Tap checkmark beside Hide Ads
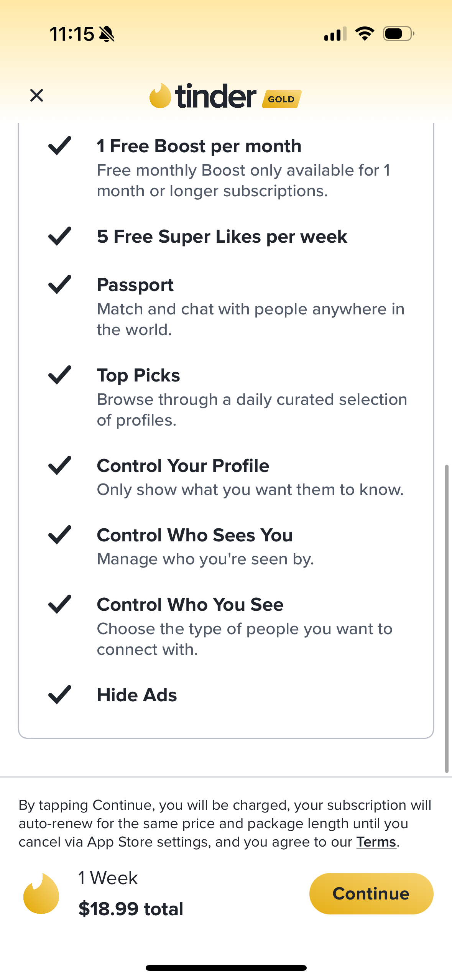 coord(60,695)
